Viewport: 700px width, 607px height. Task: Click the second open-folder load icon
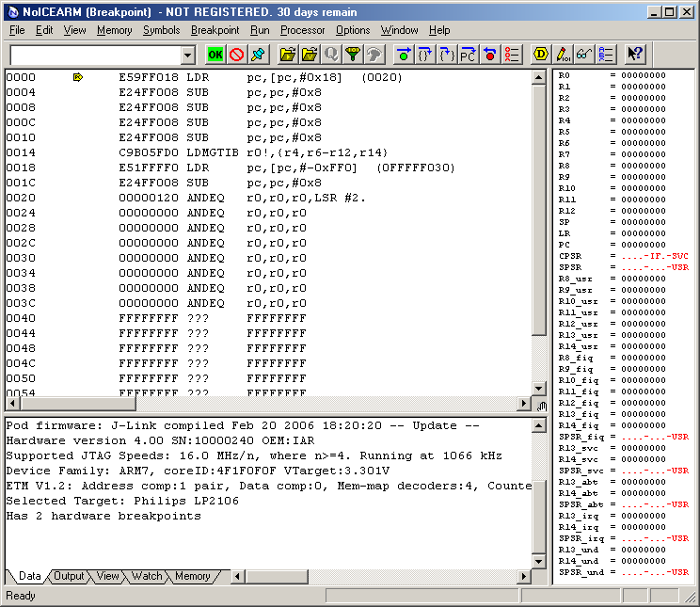pos(310,55)
